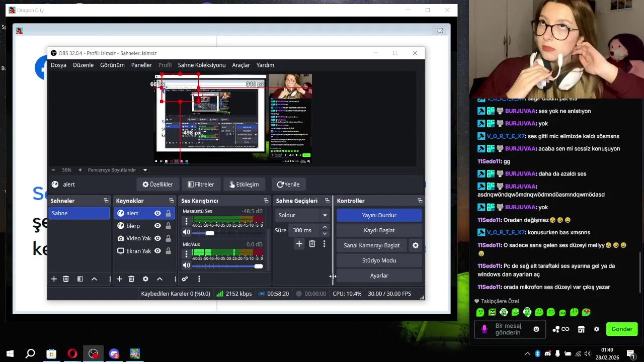This screenshot has height=362, width=644.
Task: Open the Sahne Koleksiyonu menu
Action: pos(202,65)
